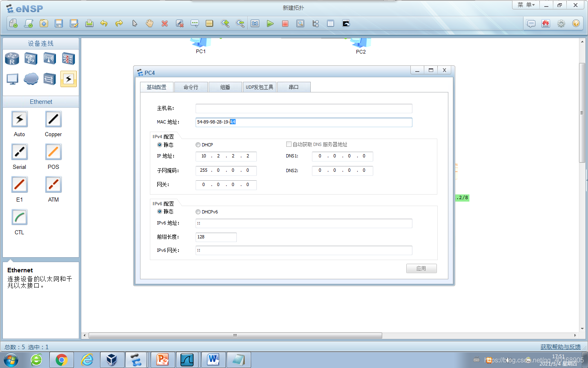
Task: Click the 应用 apply button
Action: point(421,268)
